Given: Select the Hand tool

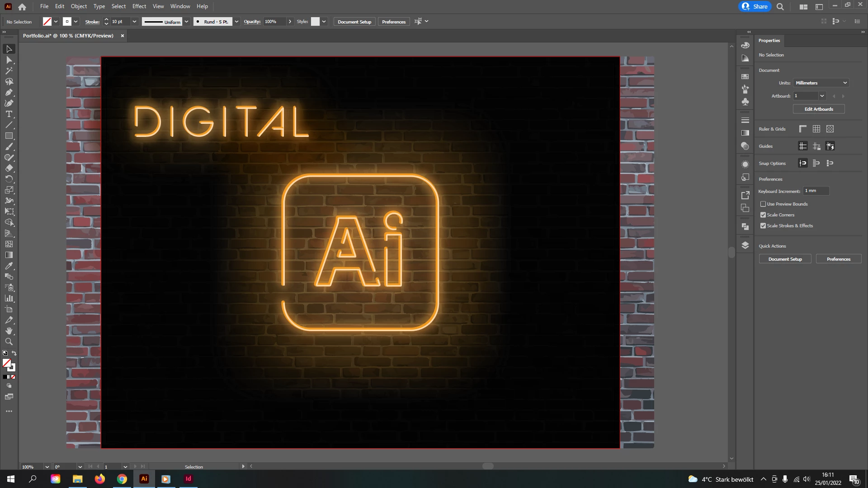Looking at the screenshot, I should 9,331.
